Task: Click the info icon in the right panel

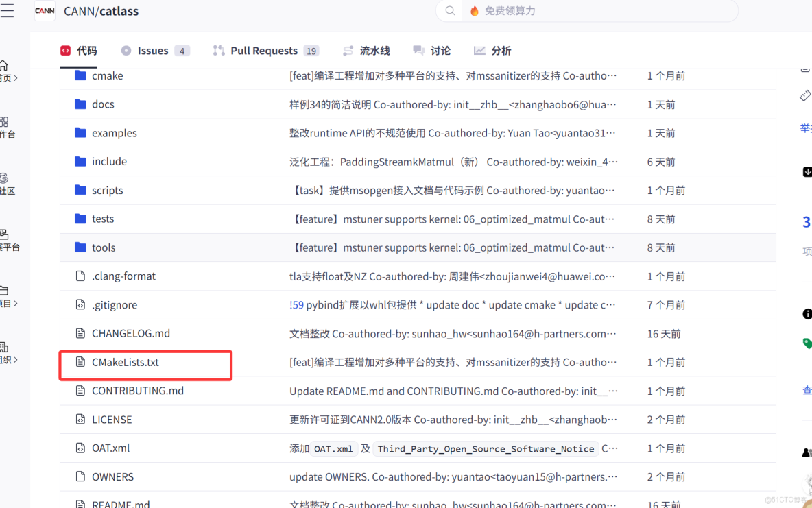Action: pyautogui.click(x=808, y=313)
